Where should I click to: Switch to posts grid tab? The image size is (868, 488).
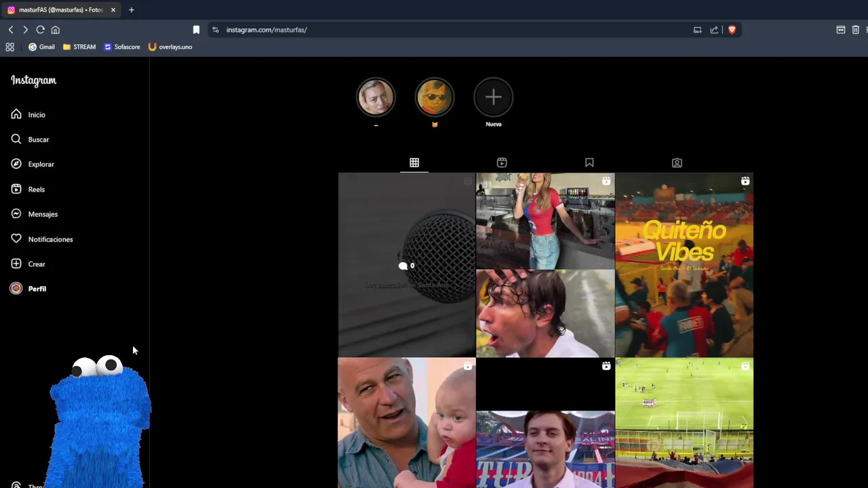pos(414,163)
